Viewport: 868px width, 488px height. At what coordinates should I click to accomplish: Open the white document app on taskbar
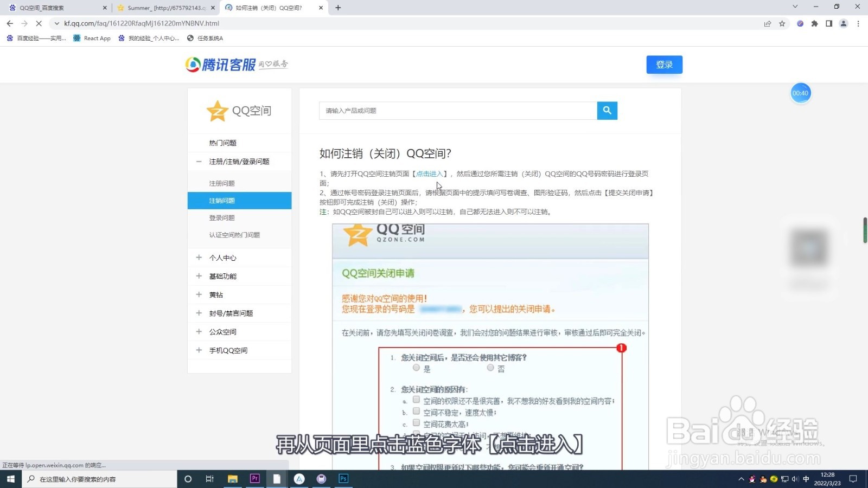pyautogui.click(x=277, y=479)
